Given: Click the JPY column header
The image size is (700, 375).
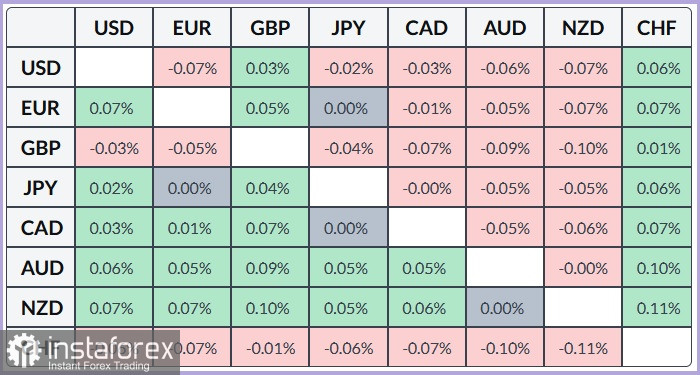Looking at the screenshot, I should click(348, 28).
